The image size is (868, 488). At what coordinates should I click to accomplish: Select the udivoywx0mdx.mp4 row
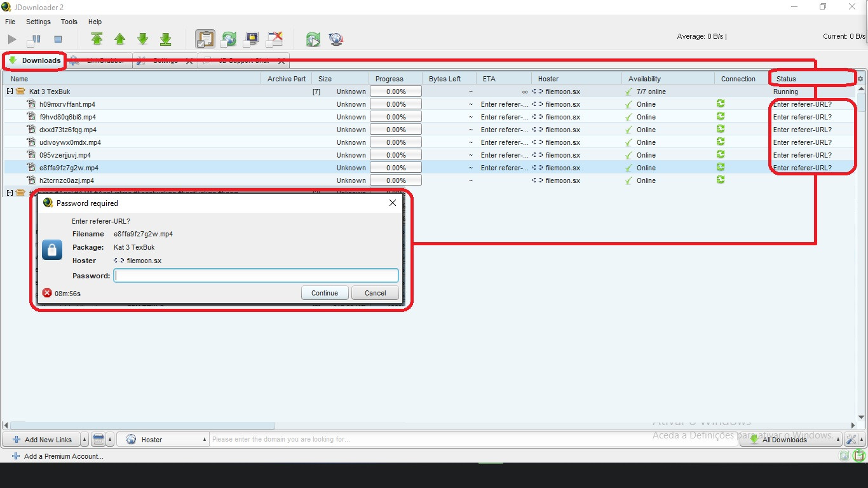pos(429,142)
